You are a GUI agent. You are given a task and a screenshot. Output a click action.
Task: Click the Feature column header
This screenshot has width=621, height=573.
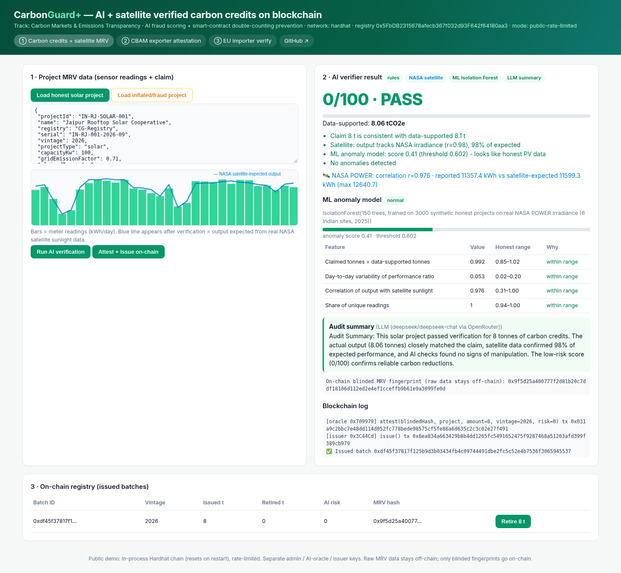(335, 247)
